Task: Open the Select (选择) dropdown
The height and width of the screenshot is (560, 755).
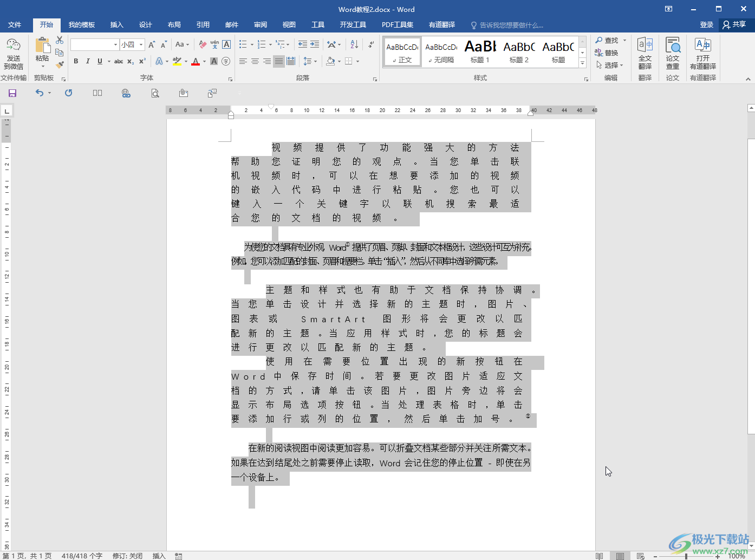Action: pyautogui.click(x=610, y=65)
